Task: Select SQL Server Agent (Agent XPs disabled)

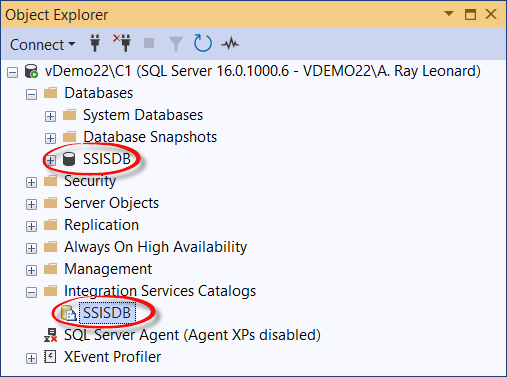Action: coord(192,335)
